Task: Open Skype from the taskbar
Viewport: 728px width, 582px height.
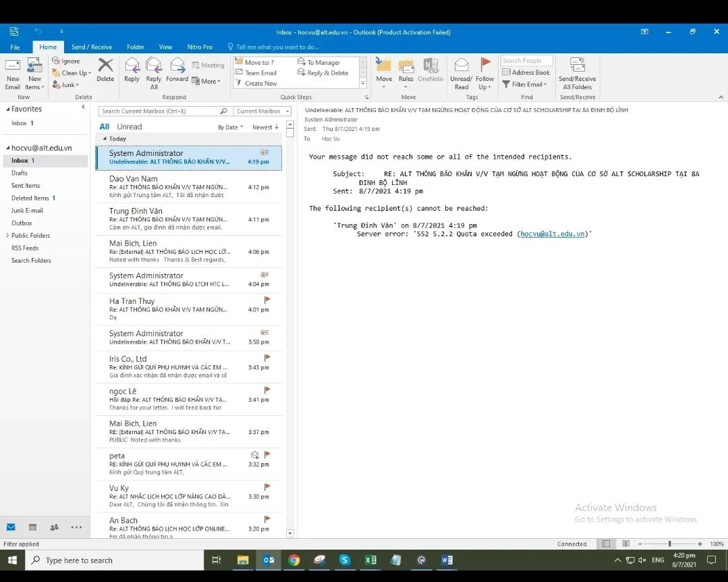Action: pos(345,560)
